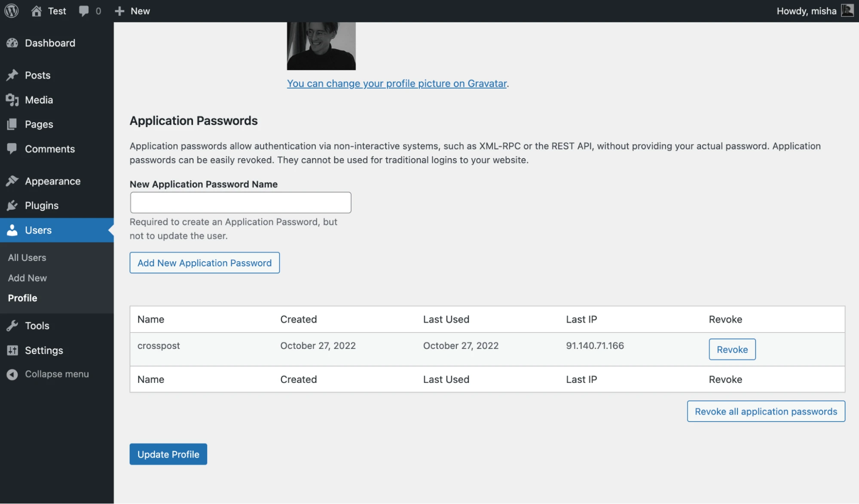
Task: Click the Update Profile button
Action: coord(168,454)
